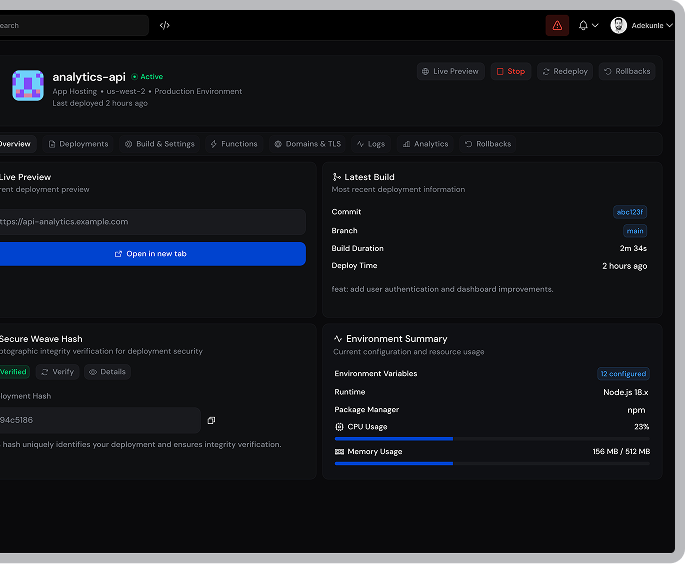Redeploy the application
Viewport: 685px width, 564px height.
[565, 72]
